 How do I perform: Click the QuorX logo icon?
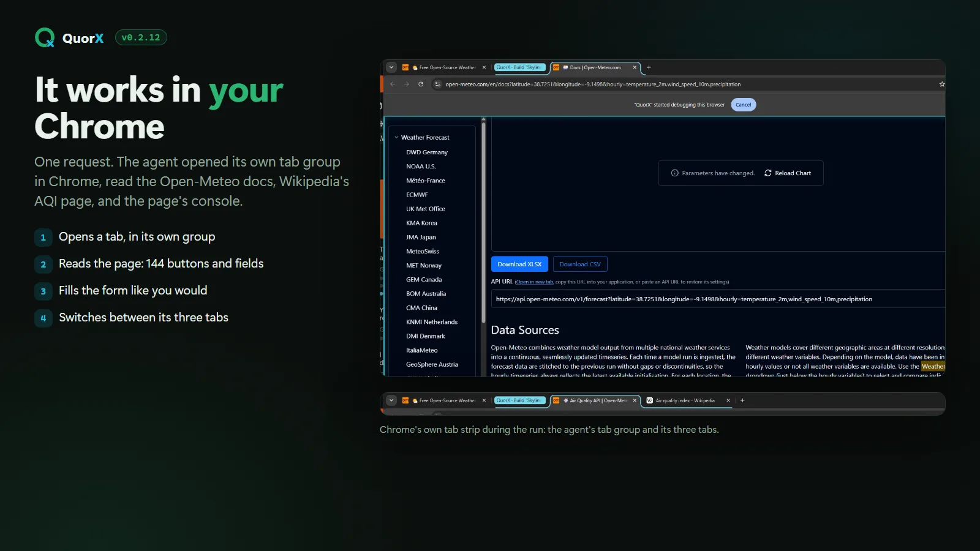[x=45, y=38]
